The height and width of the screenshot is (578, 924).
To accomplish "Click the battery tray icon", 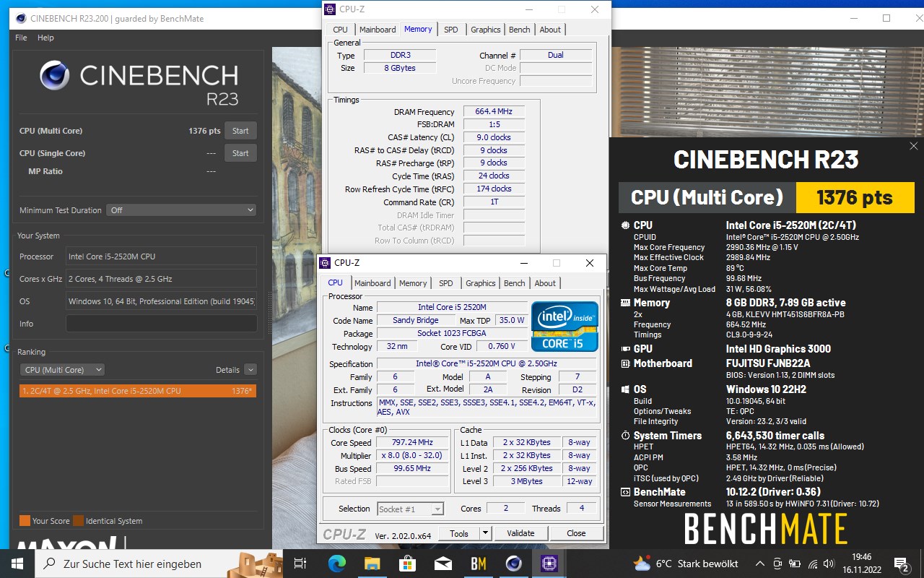I will tap(796, 564).
